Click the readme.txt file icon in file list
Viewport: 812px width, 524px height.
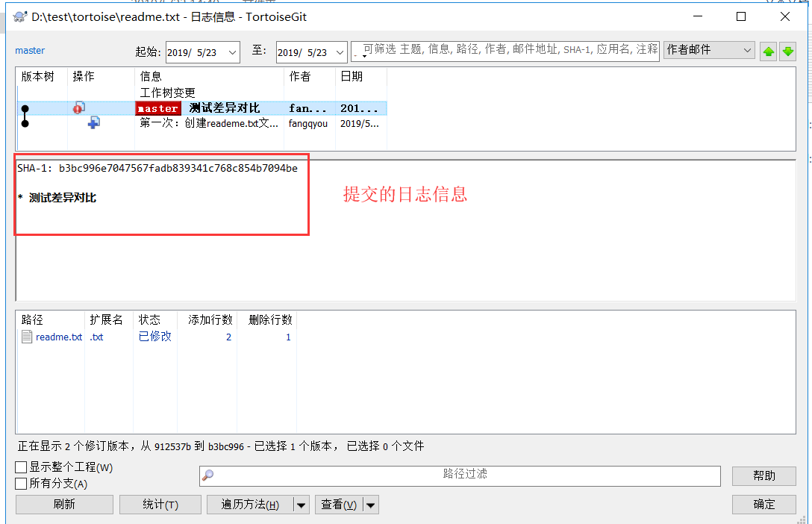(25, 337)
